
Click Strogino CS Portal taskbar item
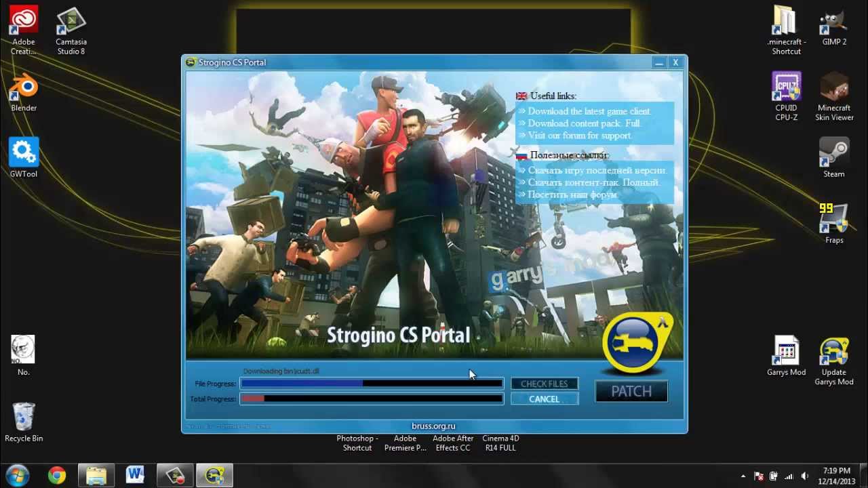point(215,476)
